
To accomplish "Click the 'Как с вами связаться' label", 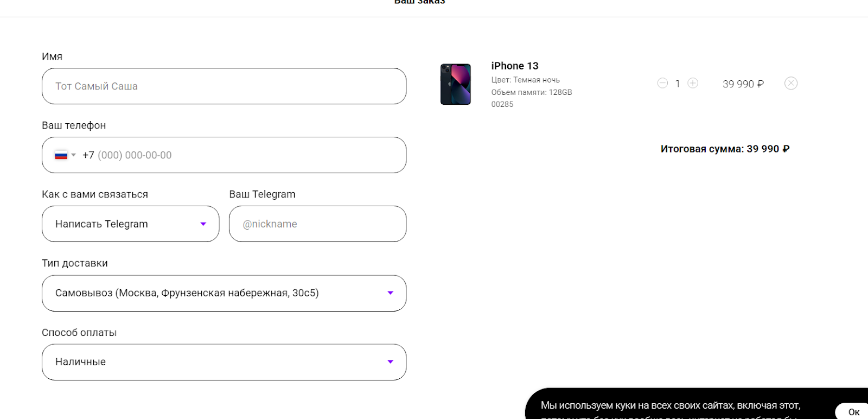I will click(95, 194).
